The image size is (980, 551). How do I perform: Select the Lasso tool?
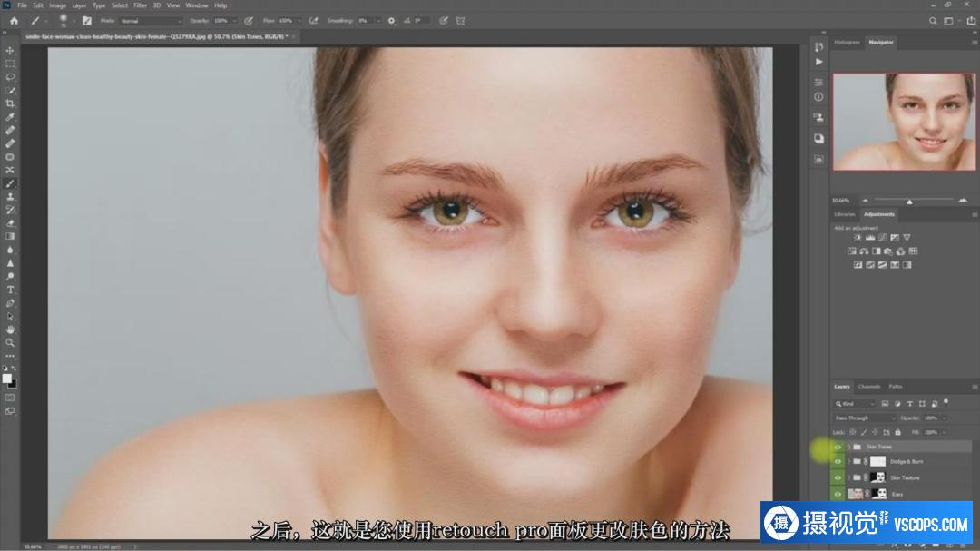10,77
